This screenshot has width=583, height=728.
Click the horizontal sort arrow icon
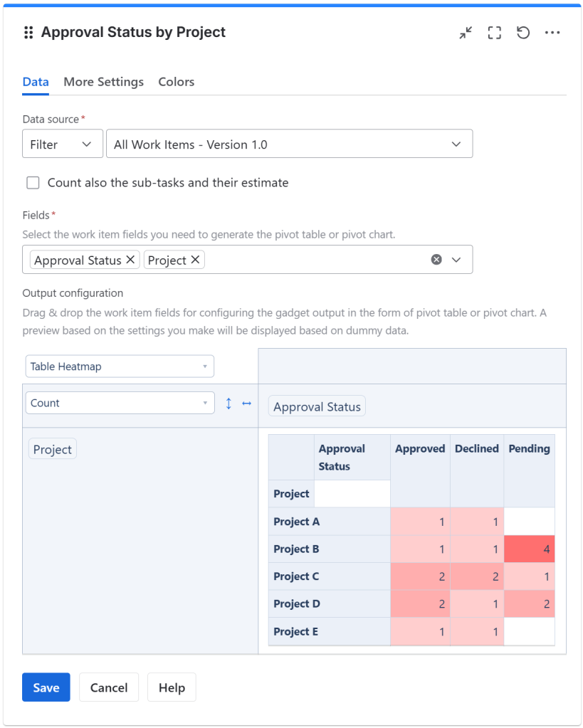coord(246,403)
